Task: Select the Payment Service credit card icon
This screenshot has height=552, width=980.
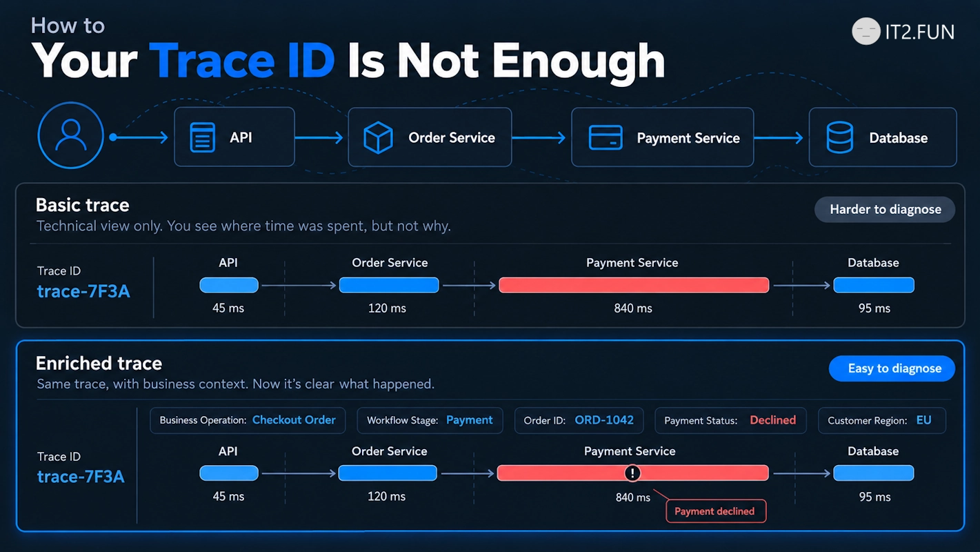Action: click(x=606, y=137)
